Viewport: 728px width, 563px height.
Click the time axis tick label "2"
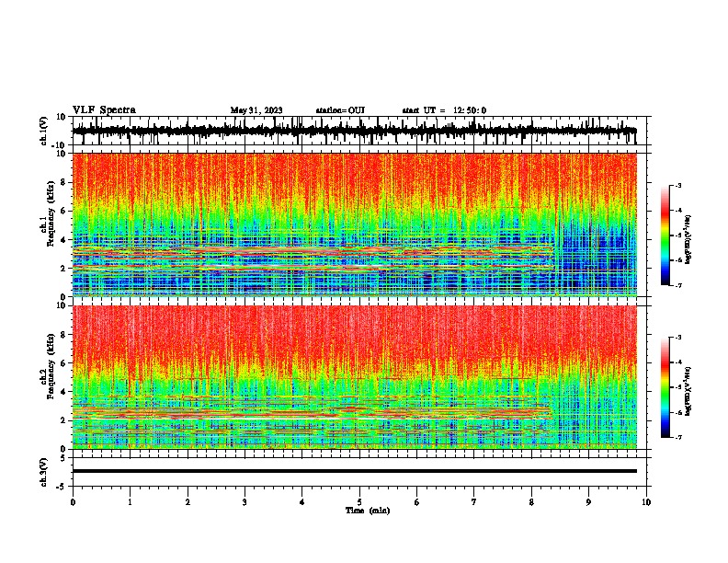point(188,502)
